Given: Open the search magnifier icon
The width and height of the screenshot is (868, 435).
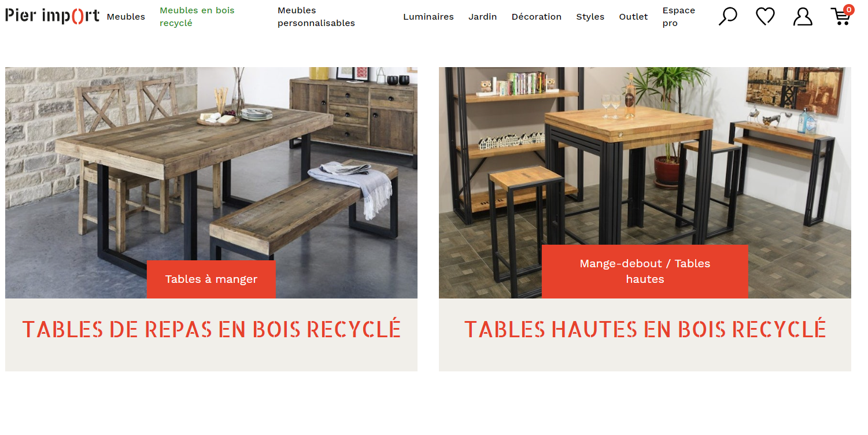Looking at the screenshot, I should point(727,16).
